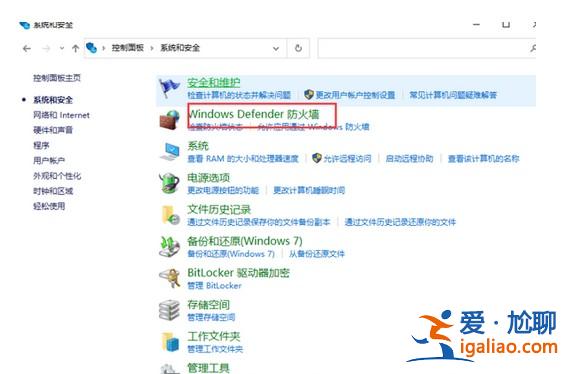Open 管理工具 heading link
The image size is (570, 374).
[208, 368]
